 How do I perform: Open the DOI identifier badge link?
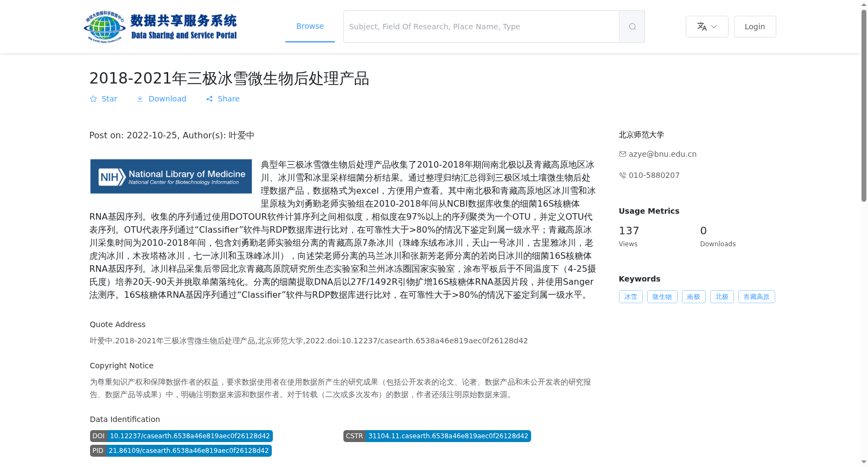point(181,436)
